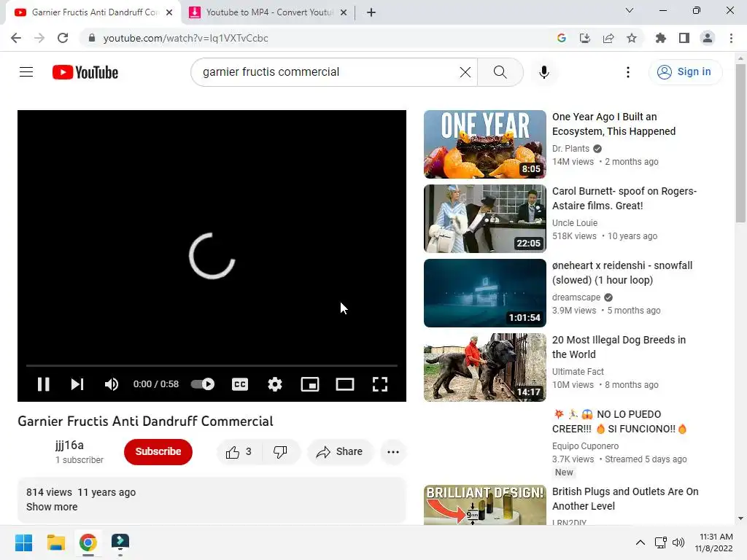This screenshot has width=747, height=560.
Task: Open the Extensions puzzle menu
Action: point(661,38)
